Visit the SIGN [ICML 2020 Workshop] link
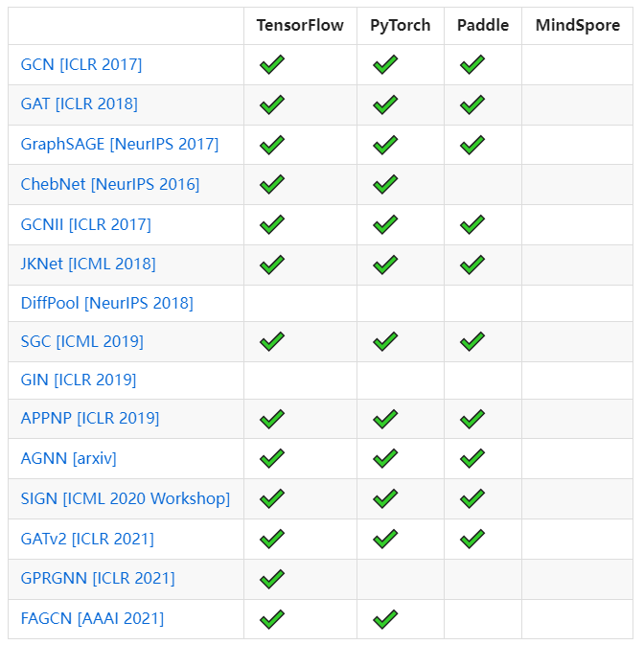This screenshot has height=645, width=644. (x=126, y=498)
